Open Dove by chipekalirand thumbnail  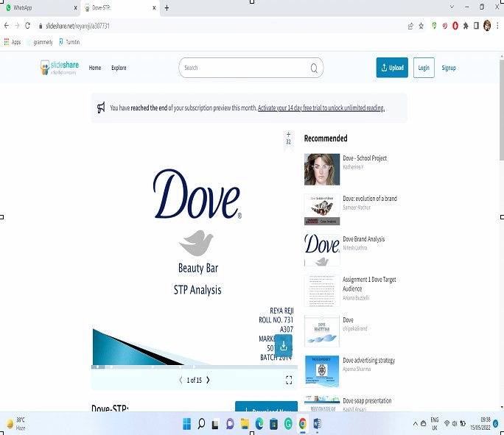point(322,331)
